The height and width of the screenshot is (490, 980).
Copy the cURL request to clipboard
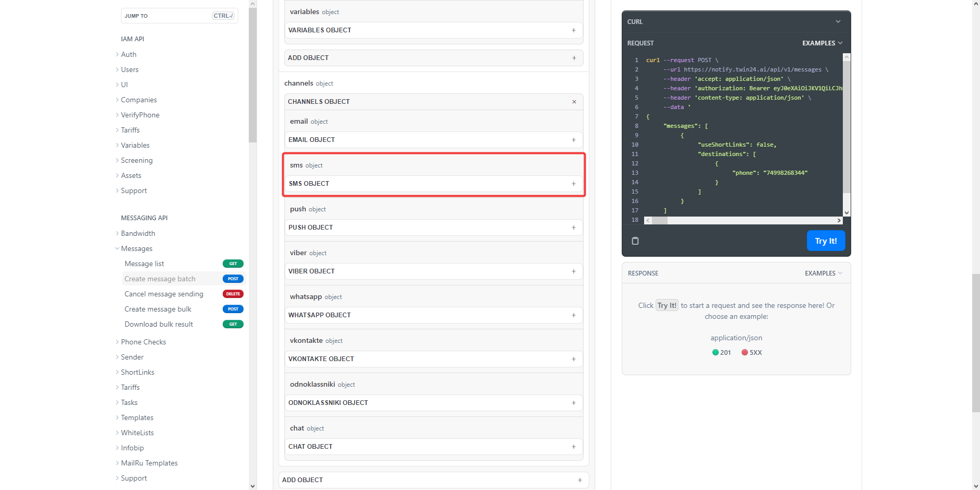[635, 241]
